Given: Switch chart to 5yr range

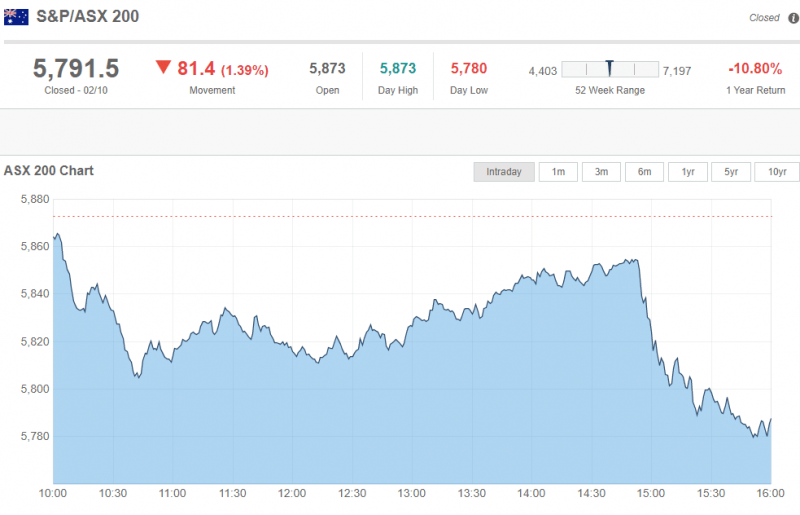Looking at the screenshot, I should pyautogui.click(x=731, y=172).
